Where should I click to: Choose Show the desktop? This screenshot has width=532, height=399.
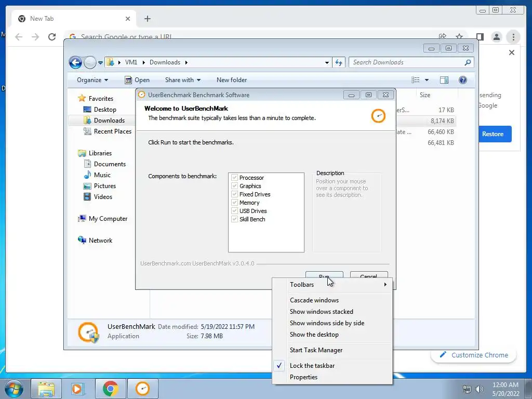pos(332,335)
